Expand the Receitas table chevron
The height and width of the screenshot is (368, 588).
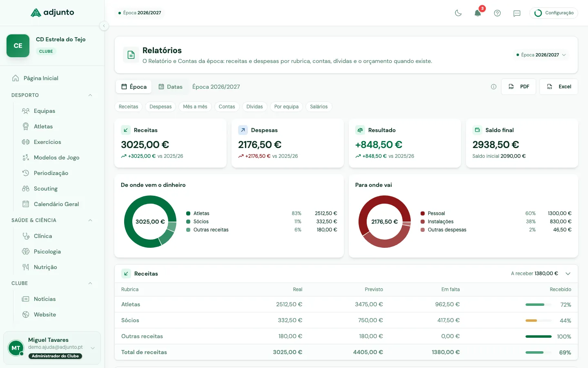click(568, 274)
